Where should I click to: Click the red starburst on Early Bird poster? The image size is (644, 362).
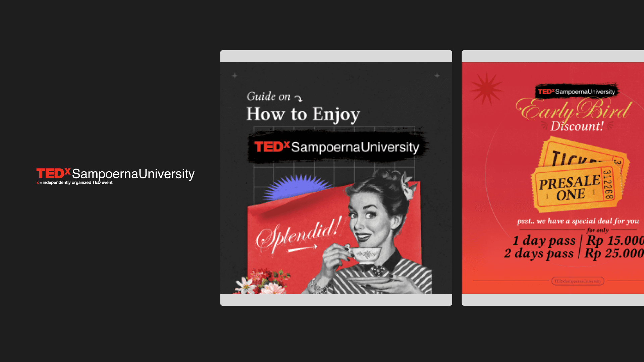[x=486, y=89]
